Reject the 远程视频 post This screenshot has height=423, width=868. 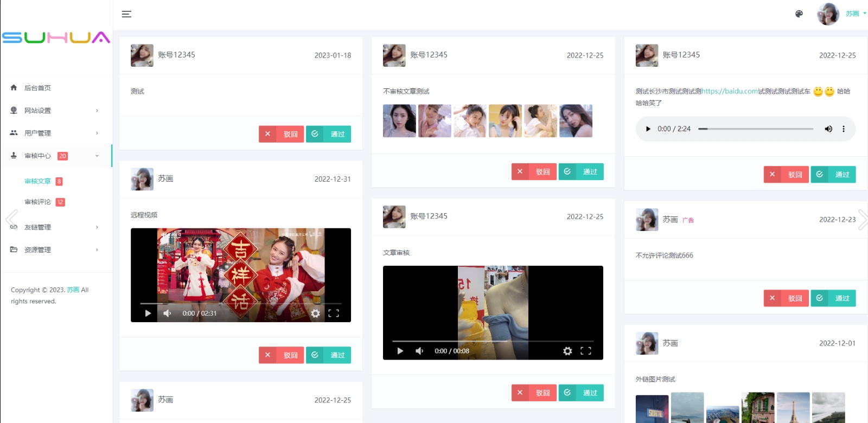coord(281,355)
